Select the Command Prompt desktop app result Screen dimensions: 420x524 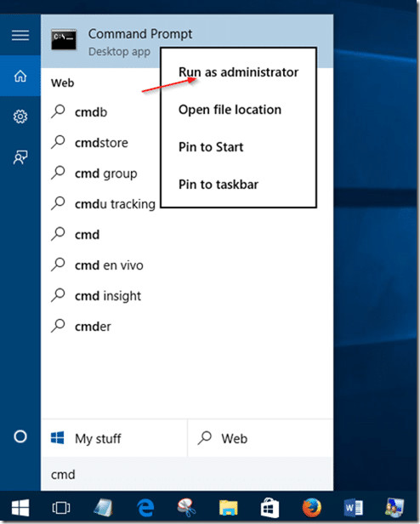click(187, 42)
